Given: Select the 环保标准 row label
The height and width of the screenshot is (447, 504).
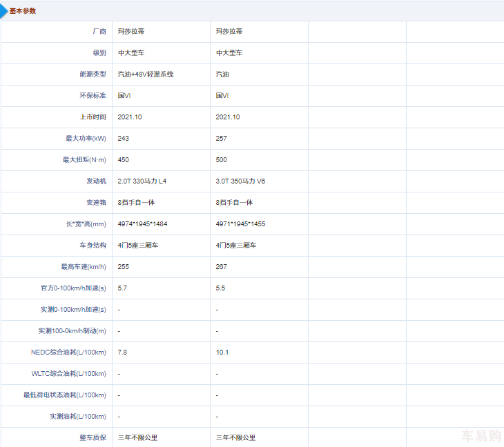Looking at the screenshot, I should (93, 95).
